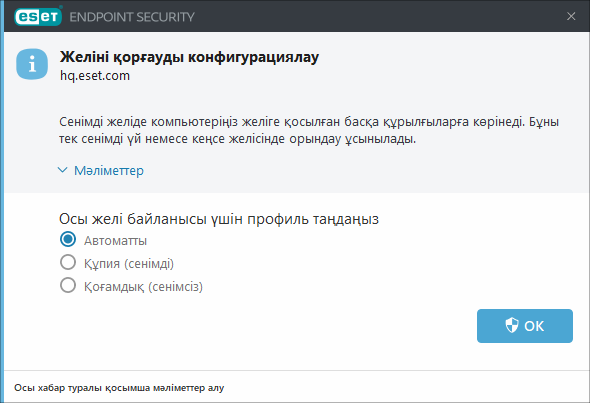This screenshot has height=403, width=590.
Task: Click the ESET logo in title bar
Action: (38, 17)
